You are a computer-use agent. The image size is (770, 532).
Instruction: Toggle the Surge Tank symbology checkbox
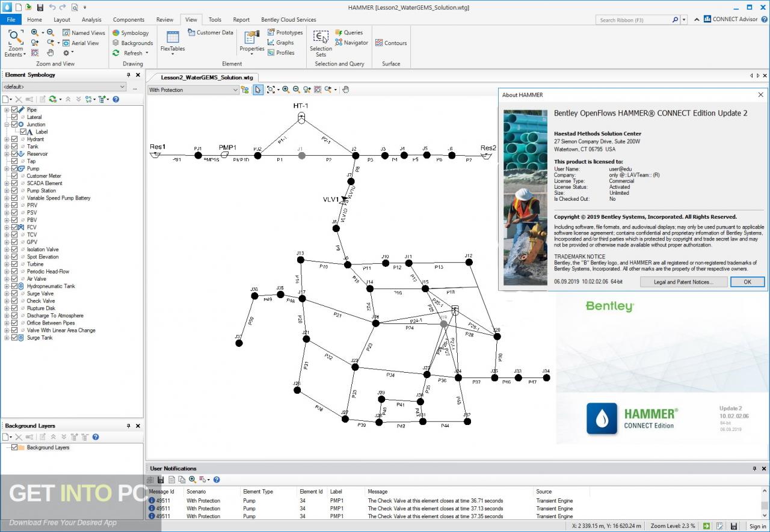(14, 338)
